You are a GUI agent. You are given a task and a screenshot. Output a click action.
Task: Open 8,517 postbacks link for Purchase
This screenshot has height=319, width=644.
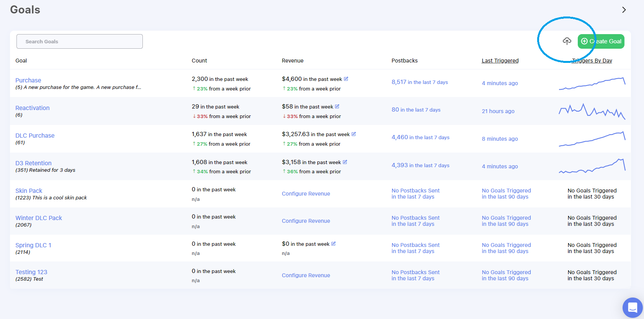click(420, 82)
